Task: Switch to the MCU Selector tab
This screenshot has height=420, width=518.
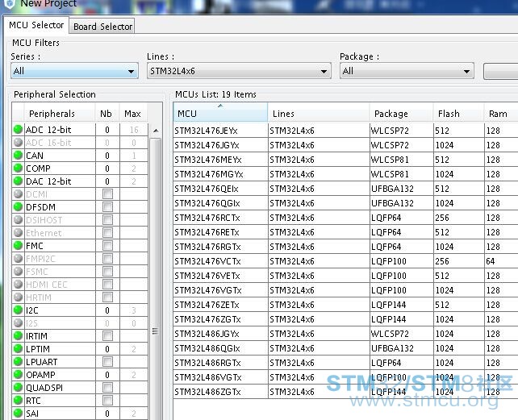Action: (36, 25)
